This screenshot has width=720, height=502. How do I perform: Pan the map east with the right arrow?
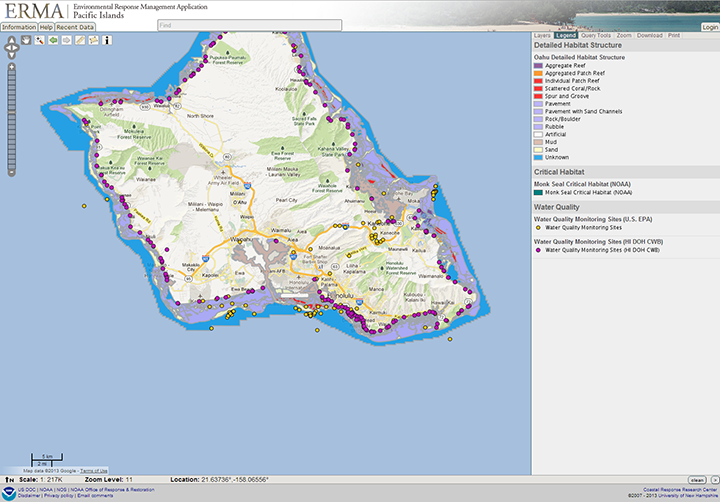[17, 47]
